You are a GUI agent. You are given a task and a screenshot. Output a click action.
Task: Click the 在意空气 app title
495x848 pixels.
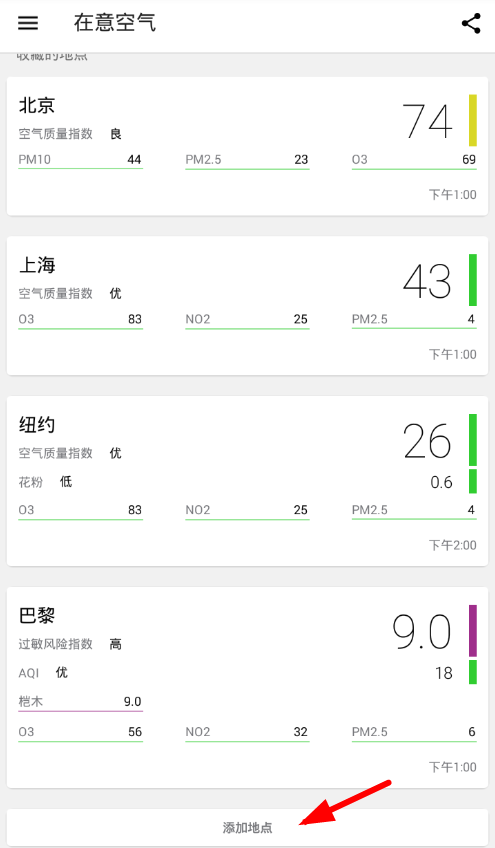pos(115,23)
